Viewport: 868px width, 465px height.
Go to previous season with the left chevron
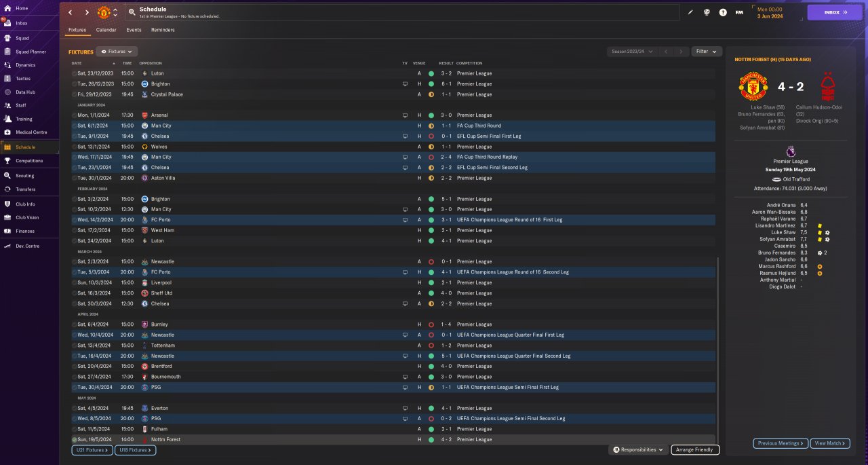pos(666,52)
